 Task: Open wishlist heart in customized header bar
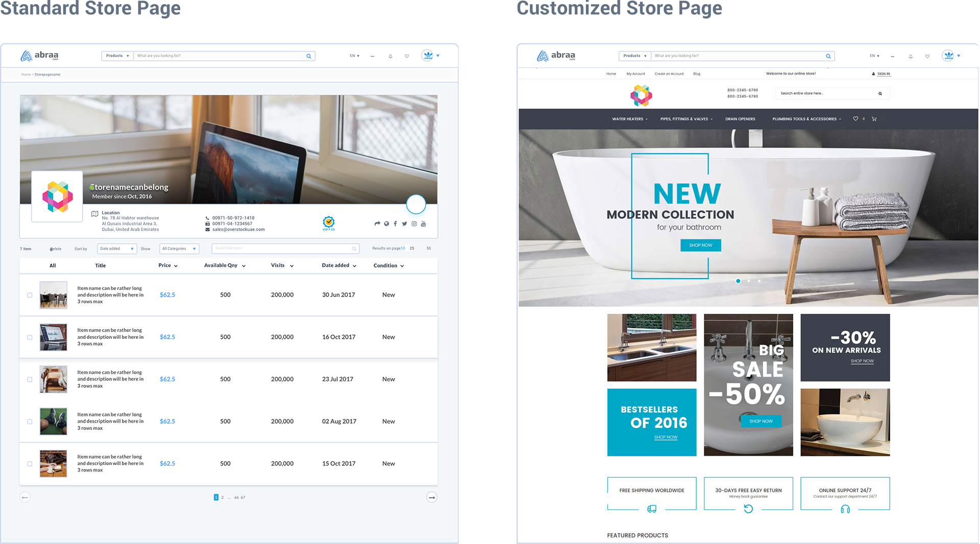point(927,56)
